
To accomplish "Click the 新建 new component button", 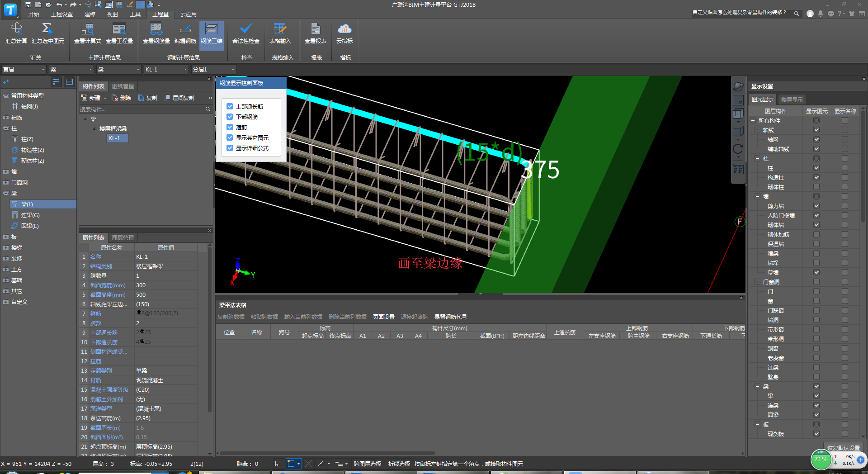I will pyautogui.click(x=91, y=98).
